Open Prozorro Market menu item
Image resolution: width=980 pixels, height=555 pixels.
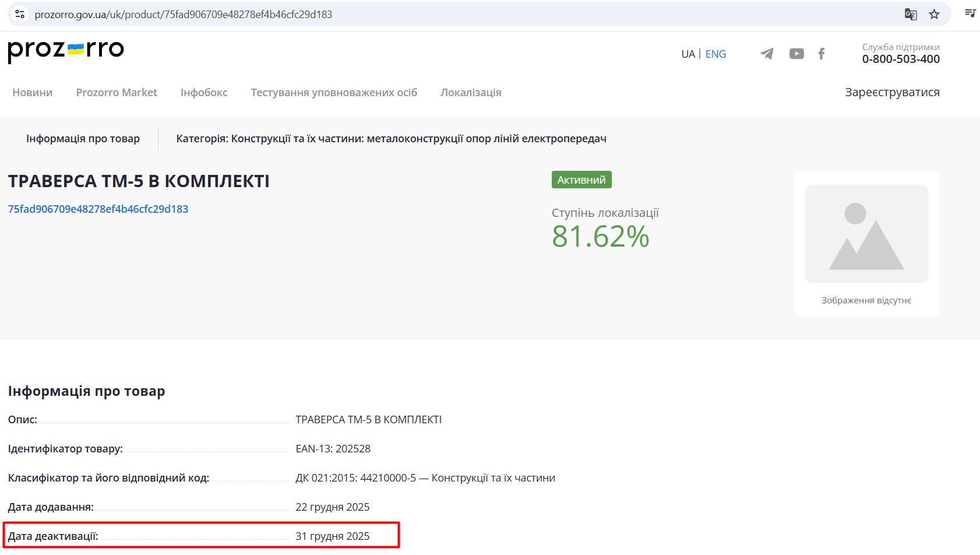point(117,93)
